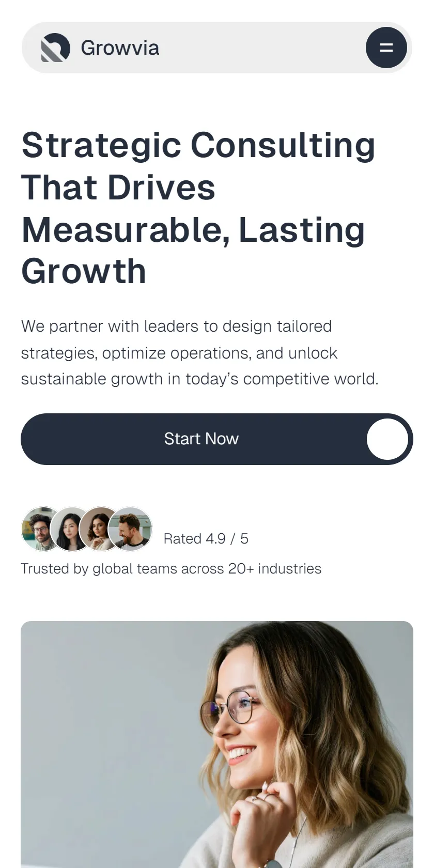Image resolution: width=434 pixels, height=868 pixels.
Task: Select the second avatar, dark-haired woman
Action: click(x=72, y=529)
